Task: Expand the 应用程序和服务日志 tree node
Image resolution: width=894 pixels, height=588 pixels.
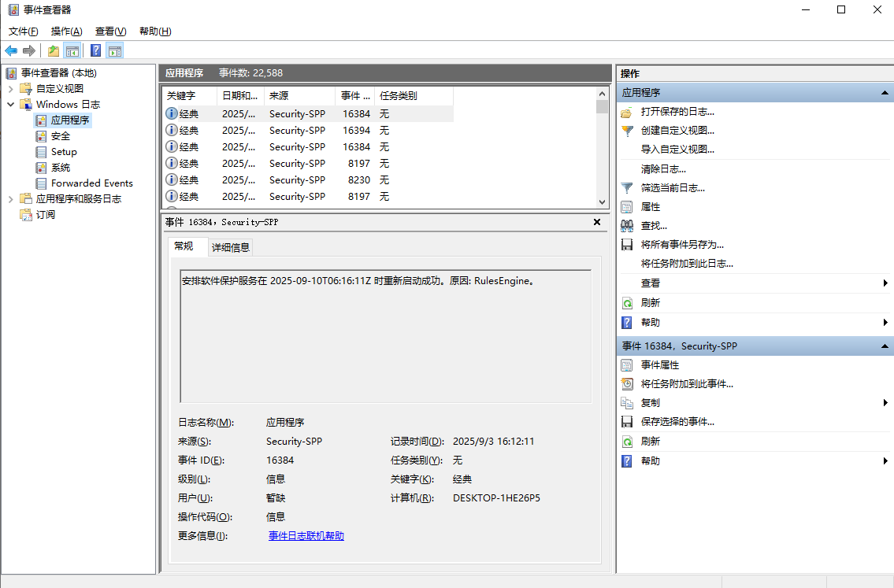Action: (11, 199)
